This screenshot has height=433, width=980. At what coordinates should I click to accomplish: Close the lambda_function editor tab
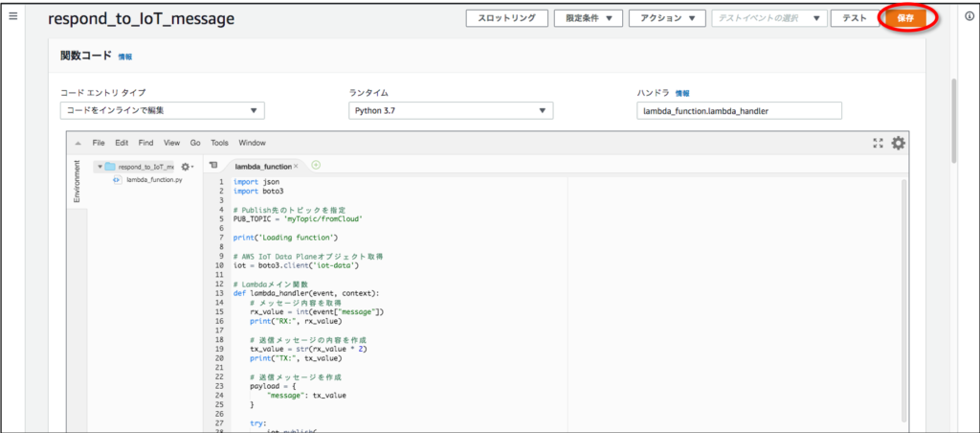coord(297,166)
